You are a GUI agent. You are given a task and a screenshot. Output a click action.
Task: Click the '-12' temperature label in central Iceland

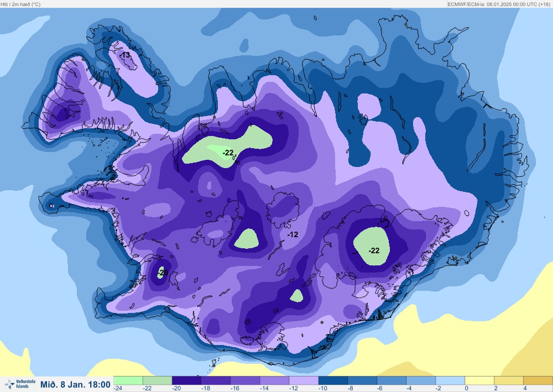293,234
